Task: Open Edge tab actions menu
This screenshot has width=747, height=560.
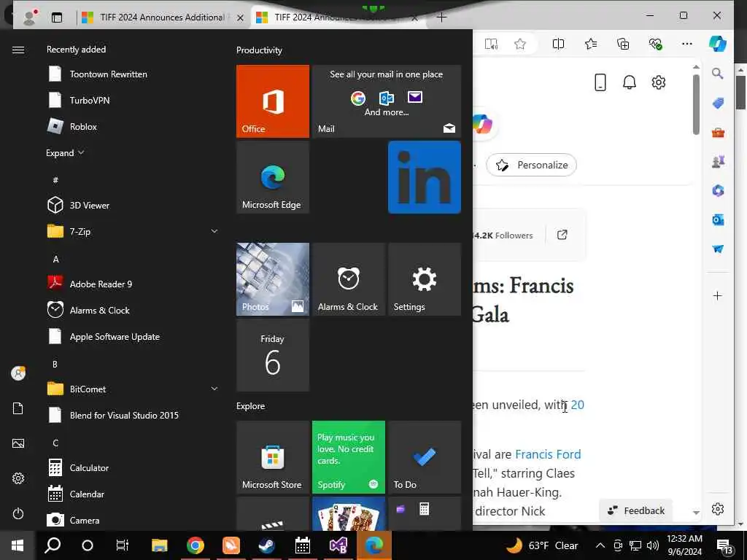Action: tap(57, 17)
